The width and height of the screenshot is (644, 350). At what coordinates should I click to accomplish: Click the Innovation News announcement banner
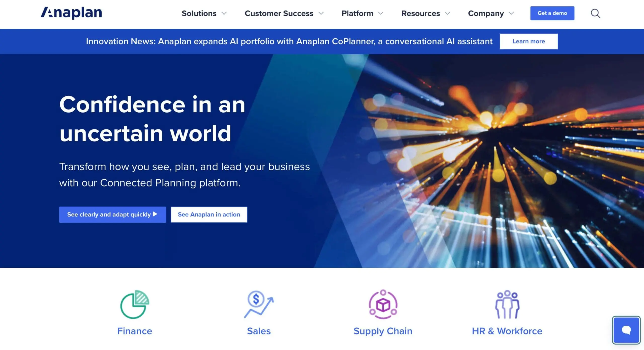click(x=289, y=41)
